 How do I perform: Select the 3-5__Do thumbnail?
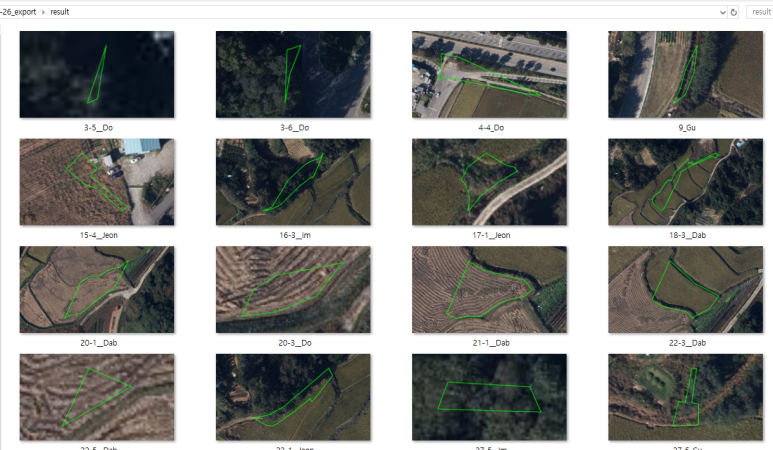click(x=97, y=74)
